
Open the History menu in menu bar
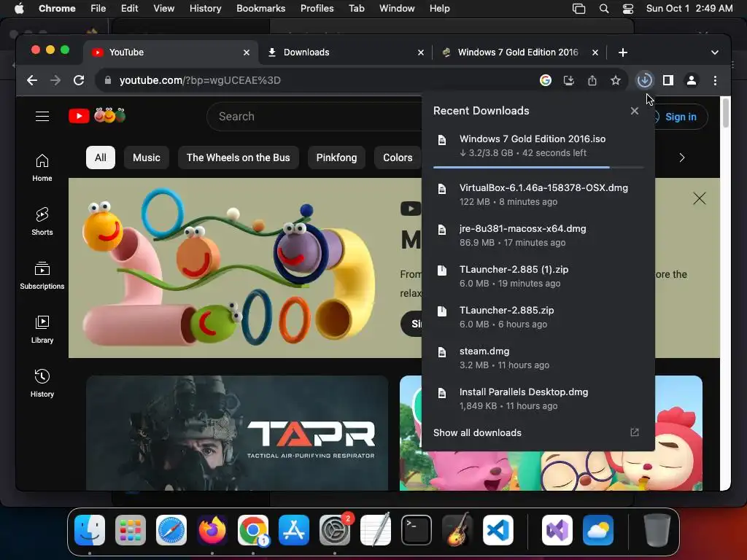pos(205,9)
